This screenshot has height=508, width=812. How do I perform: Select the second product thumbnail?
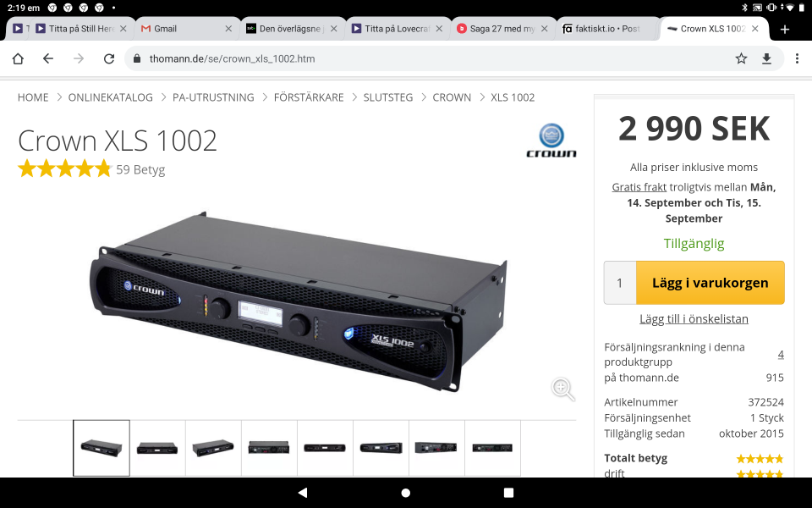click(157, 448)
